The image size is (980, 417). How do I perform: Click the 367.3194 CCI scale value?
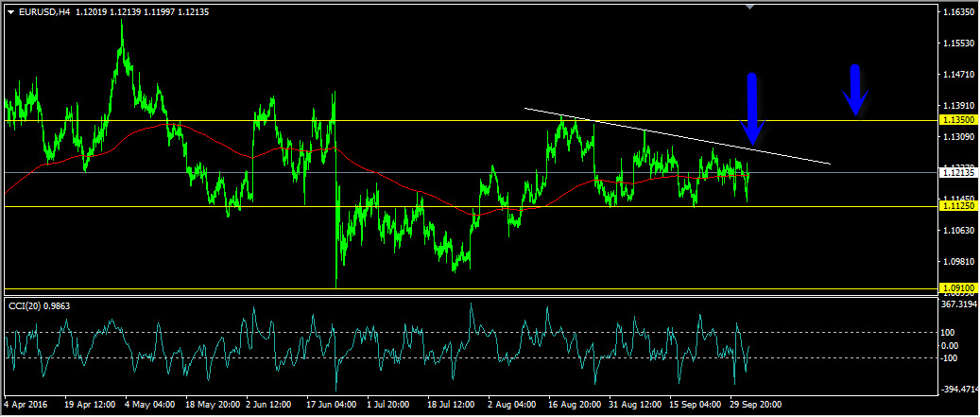pyautogui.click(x=959, y=304)
